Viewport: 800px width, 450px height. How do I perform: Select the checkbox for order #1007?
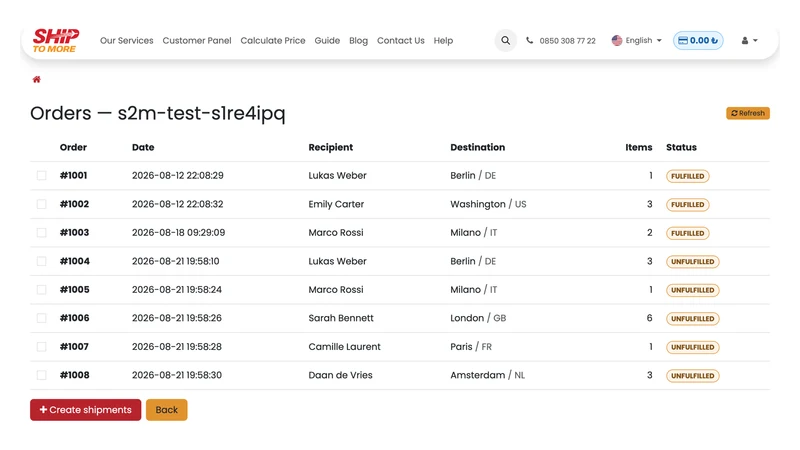click(x=41, y=346)
